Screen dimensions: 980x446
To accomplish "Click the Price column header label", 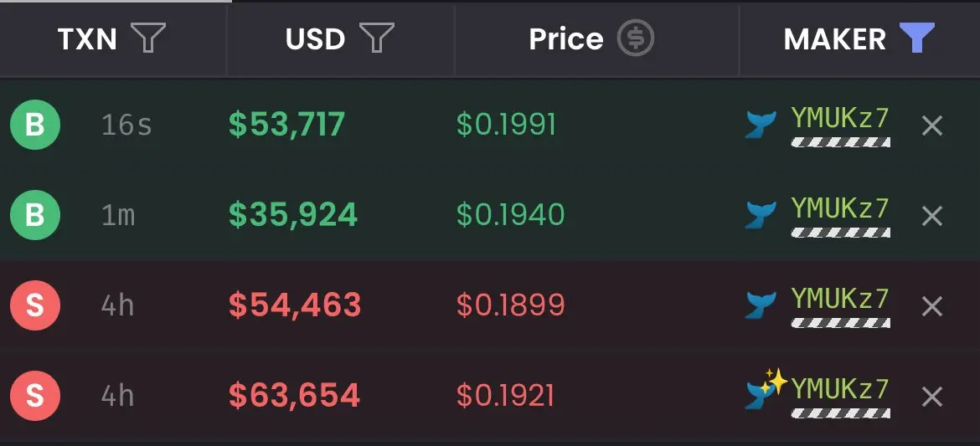I will click(x=566, y=39).
